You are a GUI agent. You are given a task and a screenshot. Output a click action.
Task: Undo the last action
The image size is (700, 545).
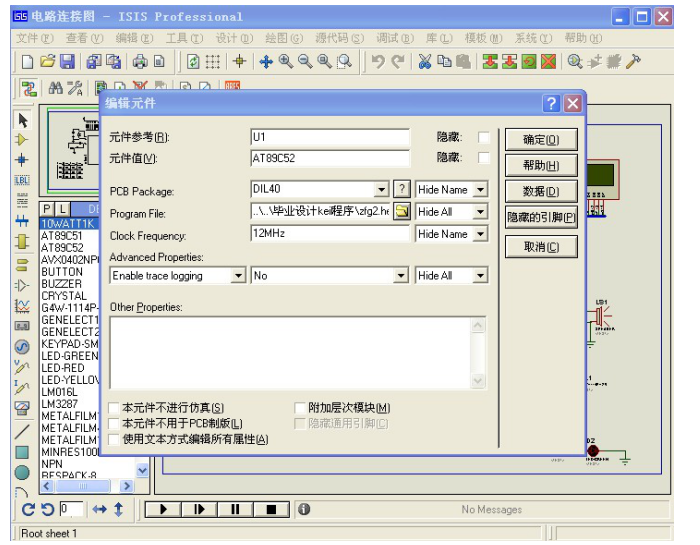[x=378, y=61]
